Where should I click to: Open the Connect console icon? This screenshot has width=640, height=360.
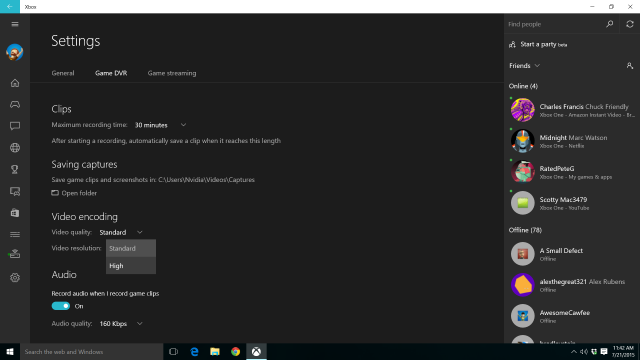[x=15, y=254]
